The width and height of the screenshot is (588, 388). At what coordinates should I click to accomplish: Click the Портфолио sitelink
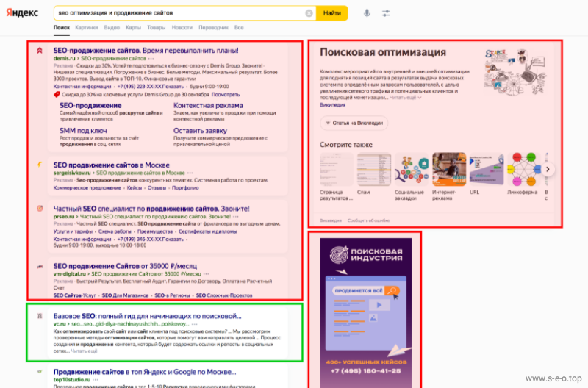point(185,188)
